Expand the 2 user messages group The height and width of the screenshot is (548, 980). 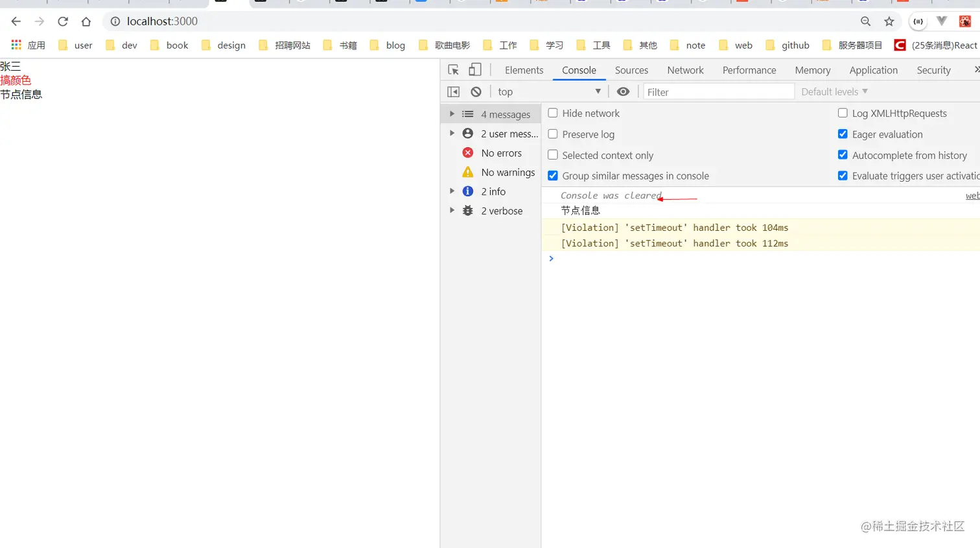(452, 134)
